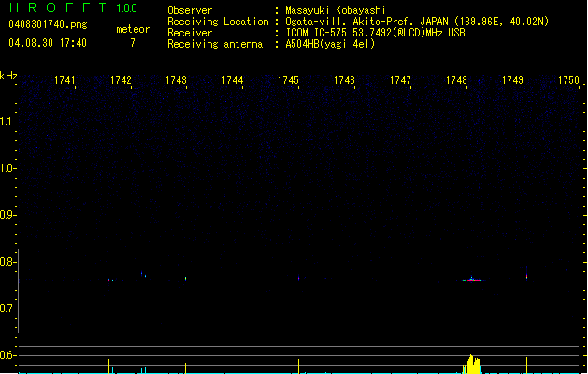
Task: Click the ICOM IC-575 receiver text
Action: (375, 33)
